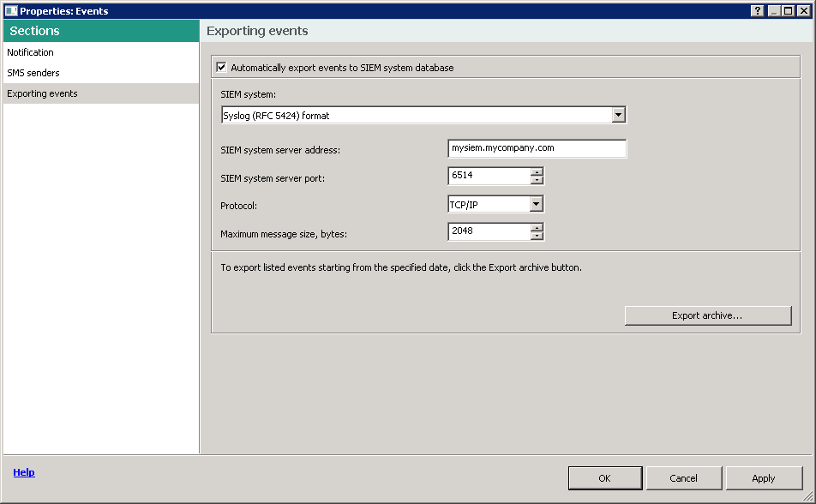
Task: Open the SIEM system format dropdown
Action: (618, 115)
